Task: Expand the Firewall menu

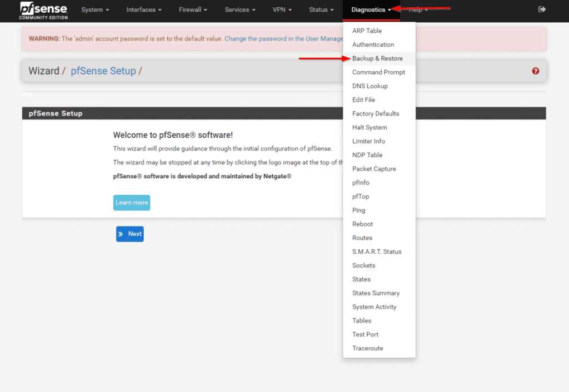Action: [x=193, y=10]
